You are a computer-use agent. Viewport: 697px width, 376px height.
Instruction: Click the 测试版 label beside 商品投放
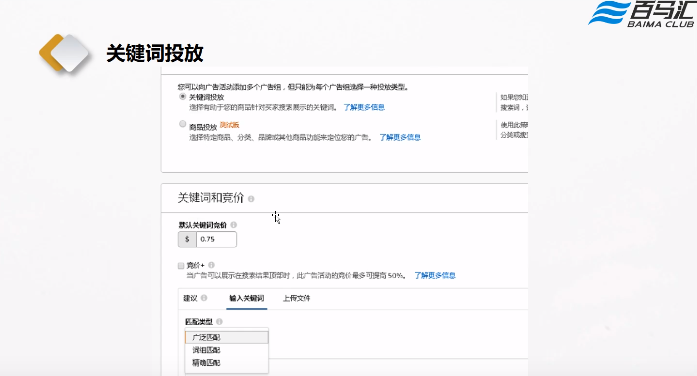point(229,125)
